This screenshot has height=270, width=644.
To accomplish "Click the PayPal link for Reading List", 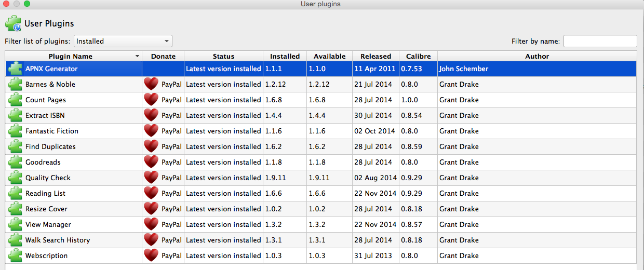I will click(171, 193).
